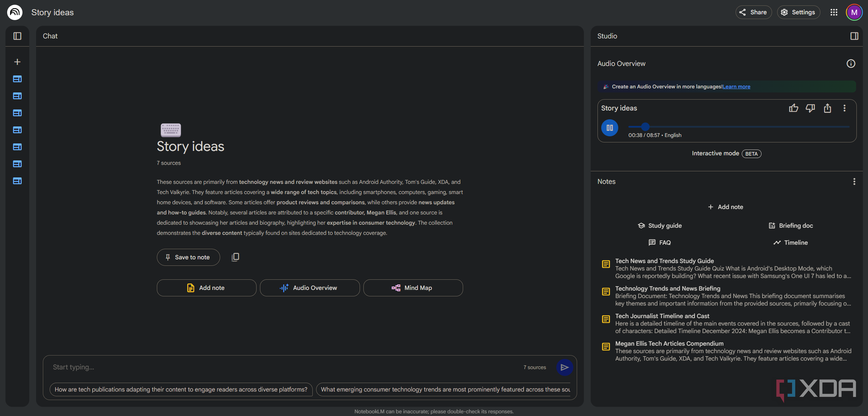Open Megan Ellis Tech Articles Compendium note
The image size is (868, 416).
coord(727,351)
